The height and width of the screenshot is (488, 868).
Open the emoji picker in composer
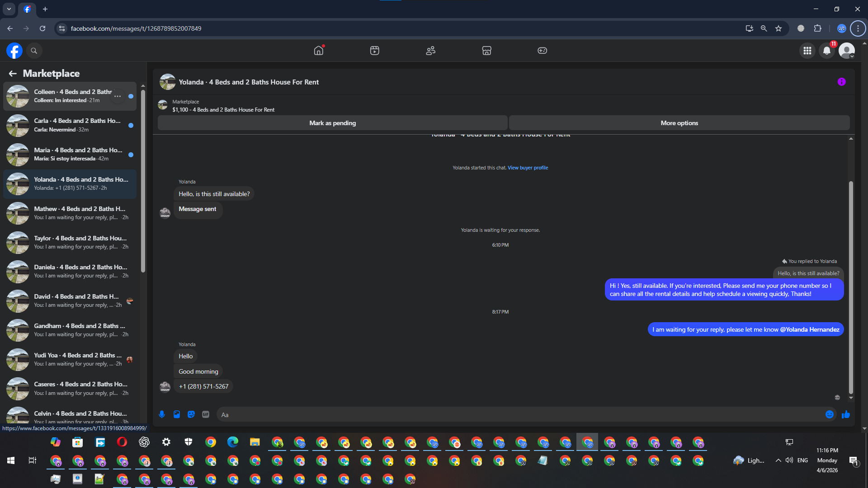point(830,414)
